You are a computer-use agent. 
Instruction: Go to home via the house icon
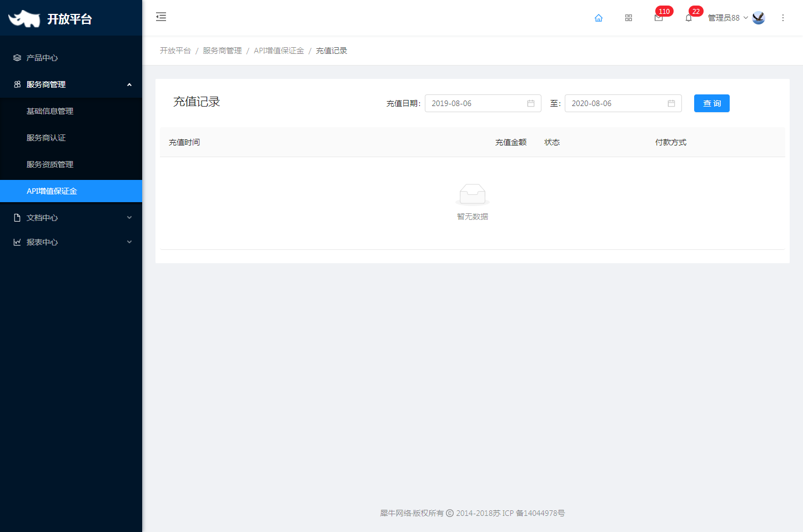[x=599, y=18]
